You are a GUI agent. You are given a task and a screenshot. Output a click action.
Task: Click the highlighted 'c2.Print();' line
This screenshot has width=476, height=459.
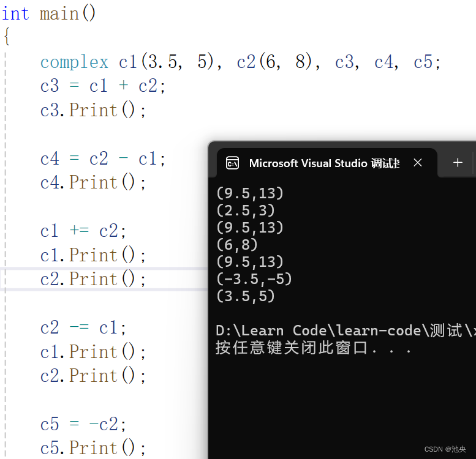point(93,279)
